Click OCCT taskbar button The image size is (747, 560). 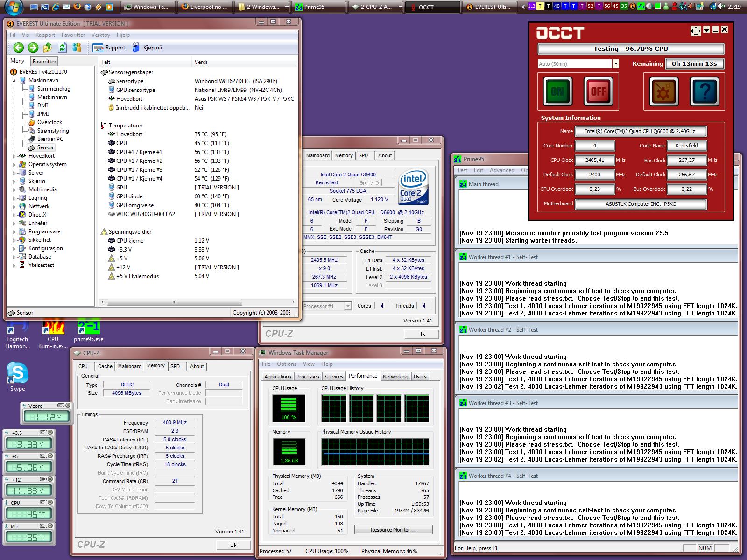432,7
